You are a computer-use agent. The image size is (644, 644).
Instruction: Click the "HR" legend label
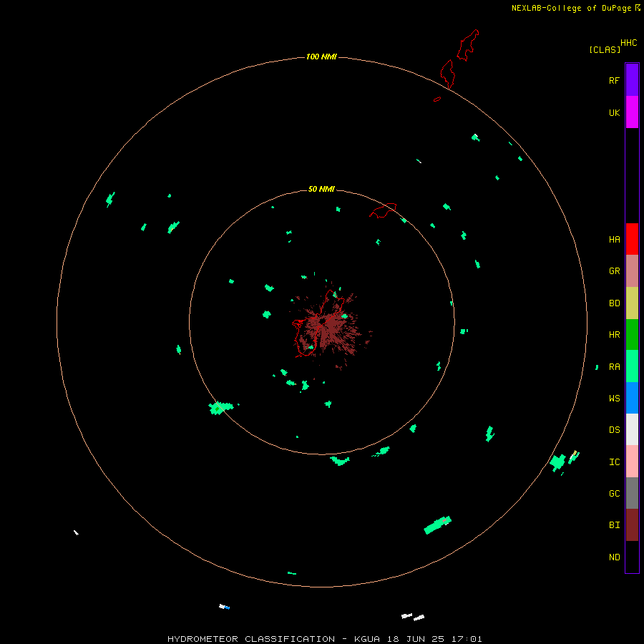click(615, 335)
